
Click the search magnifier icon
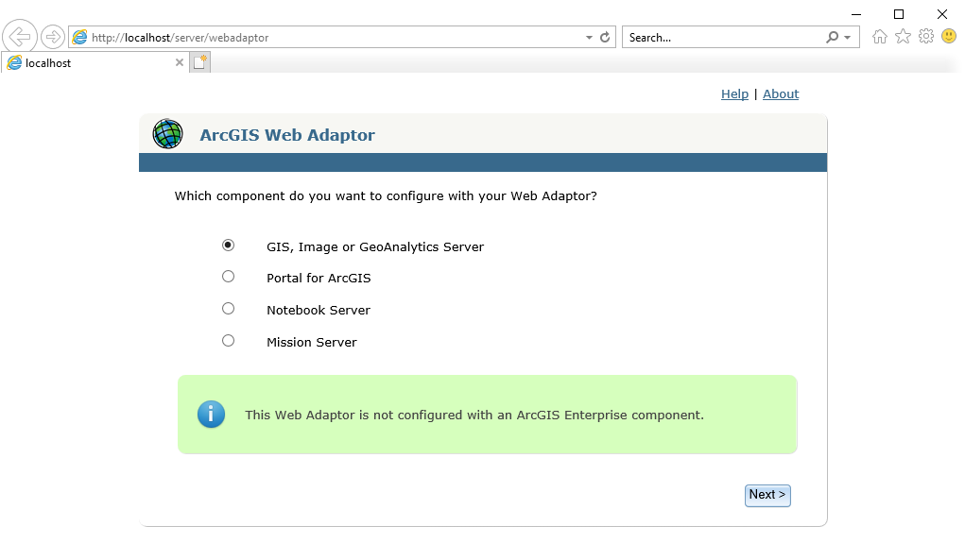[832, 38]
